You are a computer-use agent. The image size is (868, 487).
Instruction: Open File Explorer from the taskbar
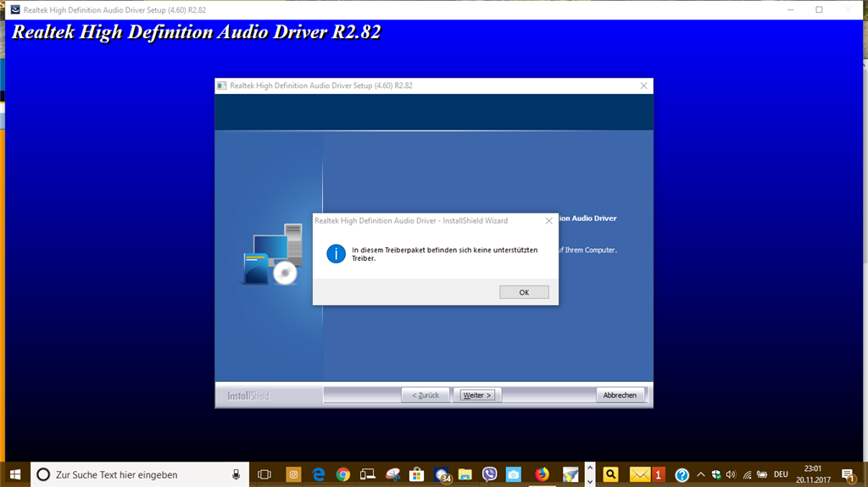pyautogui.click(x=465, y=475)
